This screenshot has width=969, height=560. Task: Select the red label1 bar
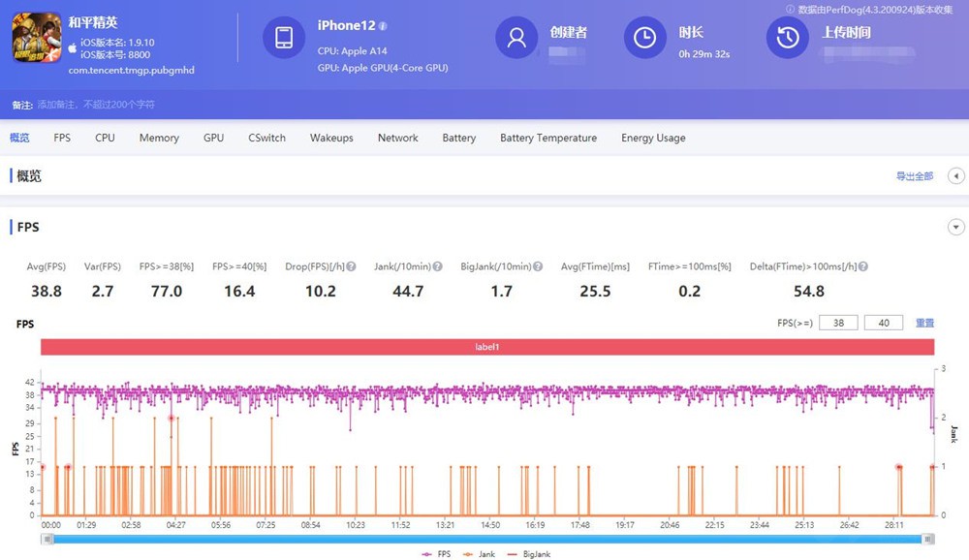coord(487,347)
